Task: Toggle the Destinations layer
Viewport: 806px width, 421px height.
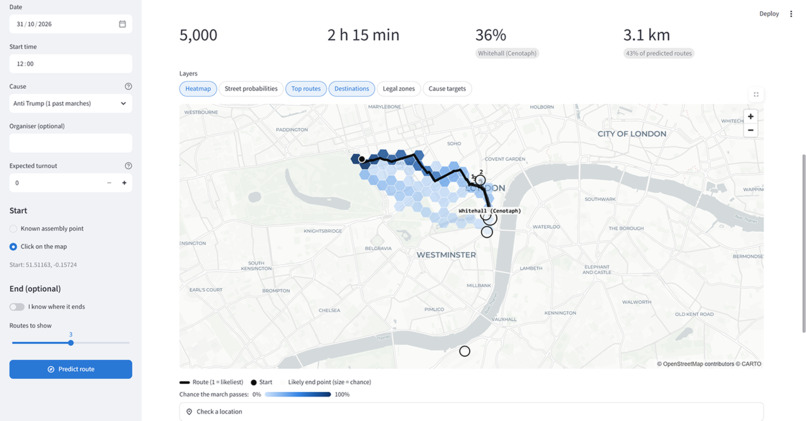Action: coord(352,89)
